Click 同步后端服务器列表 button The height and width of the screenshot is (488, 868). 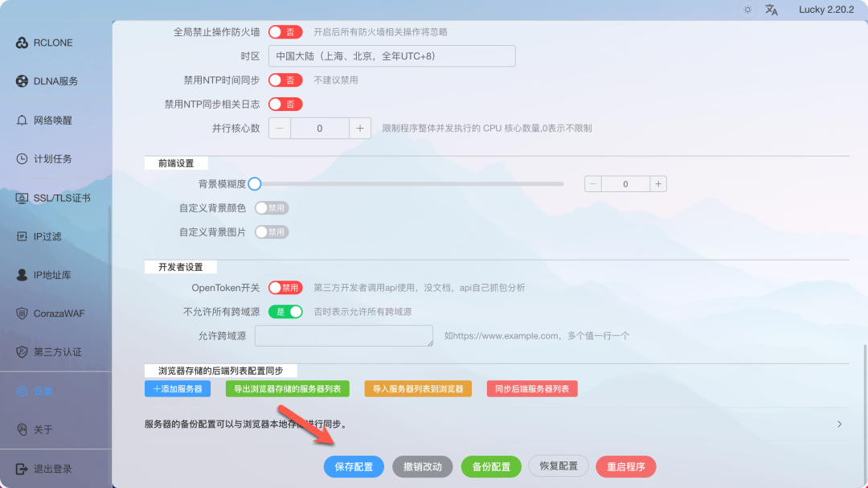(x=532, y=389)
